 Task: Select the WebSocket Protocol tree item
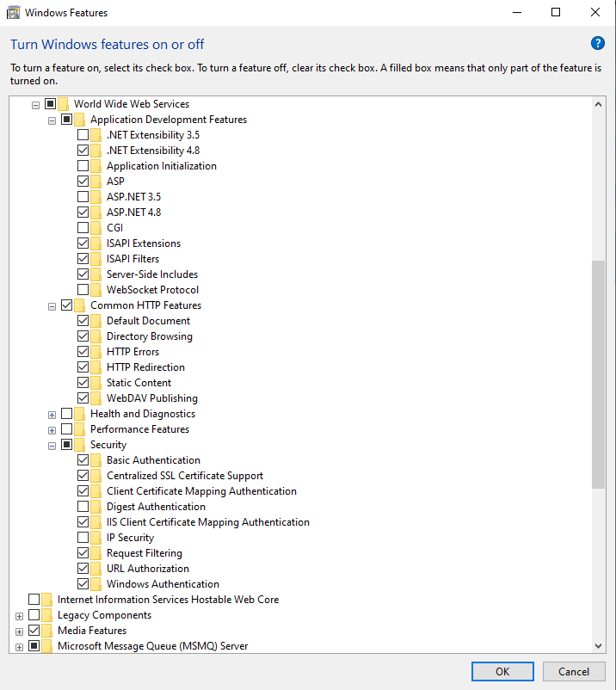click(151, 290)
